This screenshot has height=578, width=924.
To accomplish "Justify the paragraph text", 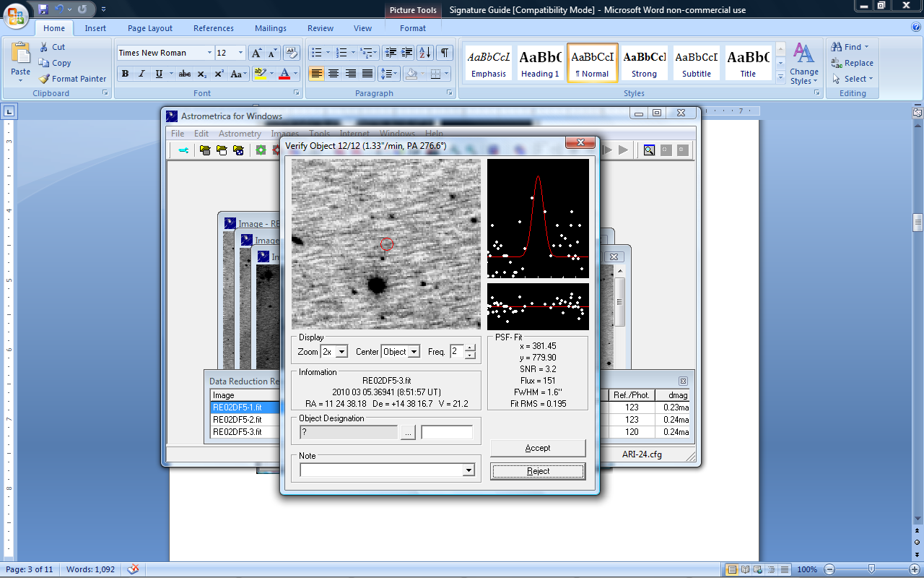I will (367, 74).
